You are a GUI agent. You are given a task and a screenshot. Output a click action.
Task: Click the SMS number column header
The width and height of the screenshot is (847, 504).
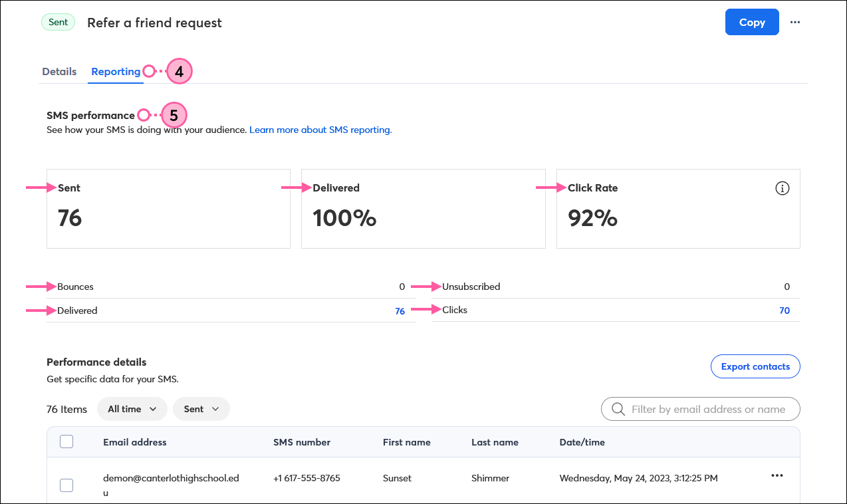[302, 442]
